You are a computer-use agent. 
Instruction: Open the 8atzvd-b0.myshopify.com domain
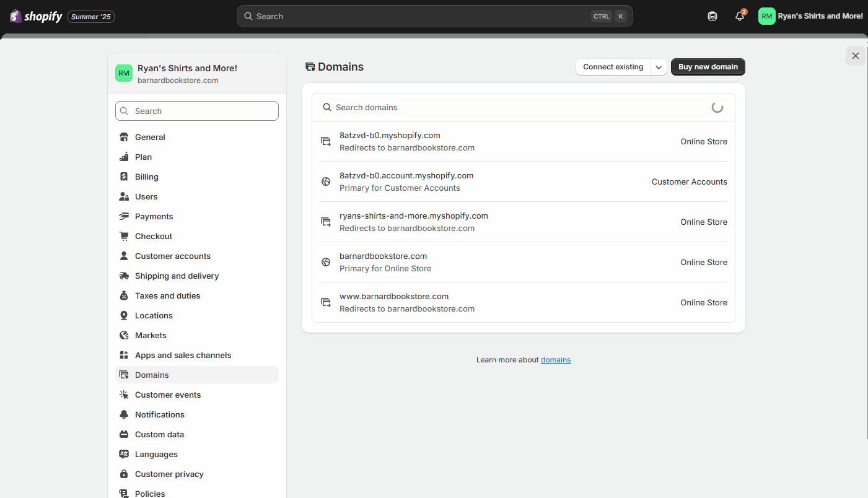click(x=524, y=141)
